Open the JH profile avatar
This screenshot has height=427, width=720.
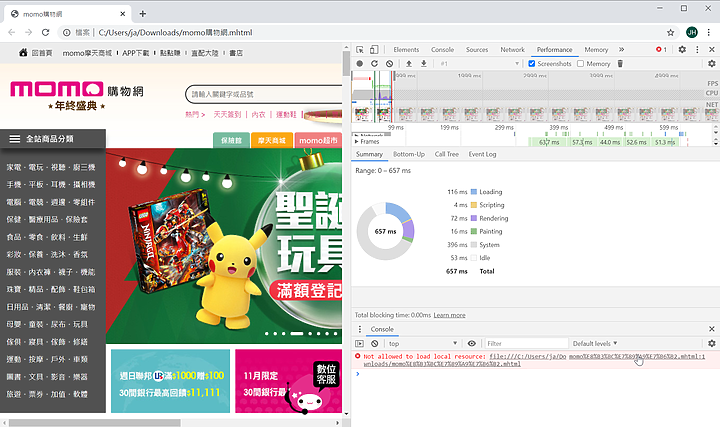692,32
